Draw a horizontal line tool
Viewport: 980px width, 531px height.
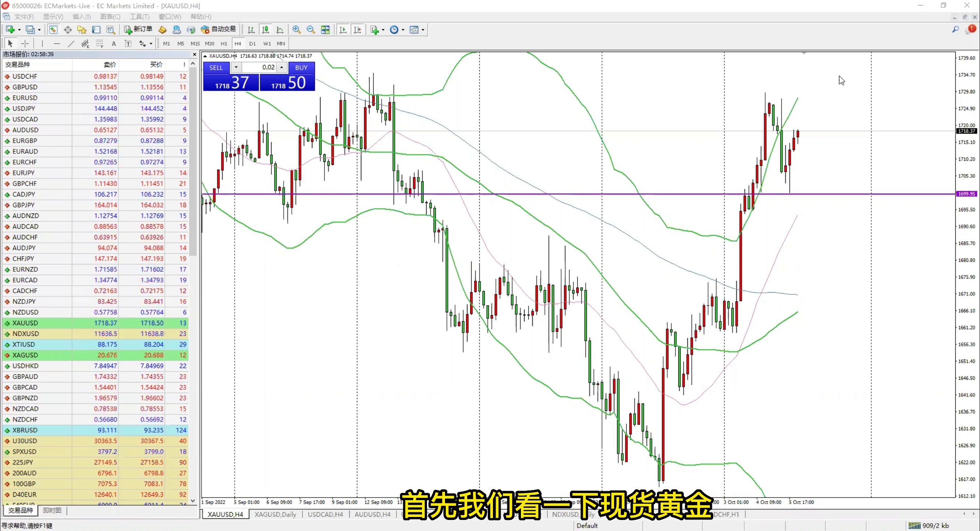57,44
